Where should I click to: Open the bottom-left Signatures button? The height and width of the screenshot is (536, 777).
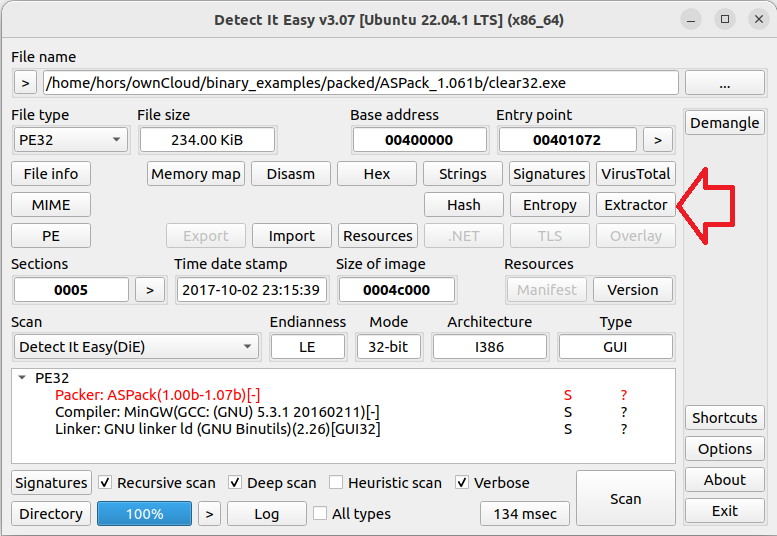click(x=52, y=483)
